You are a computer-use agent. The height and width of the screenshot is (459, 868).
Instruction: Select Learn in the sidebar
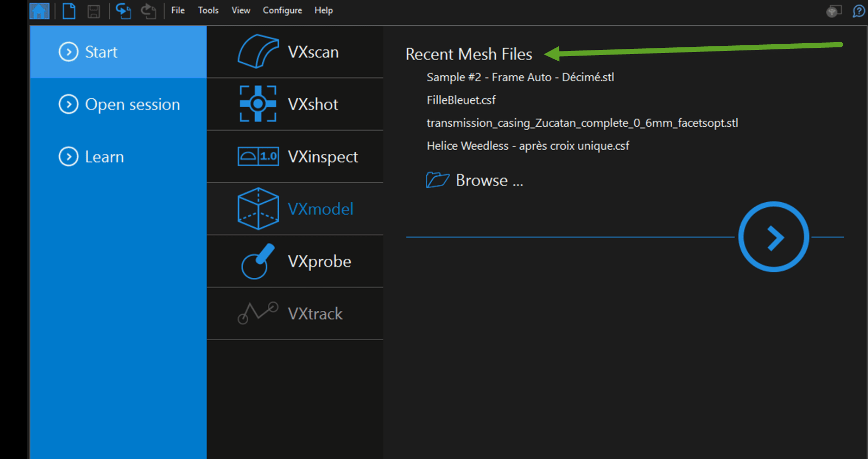click(x=118, y=156)
